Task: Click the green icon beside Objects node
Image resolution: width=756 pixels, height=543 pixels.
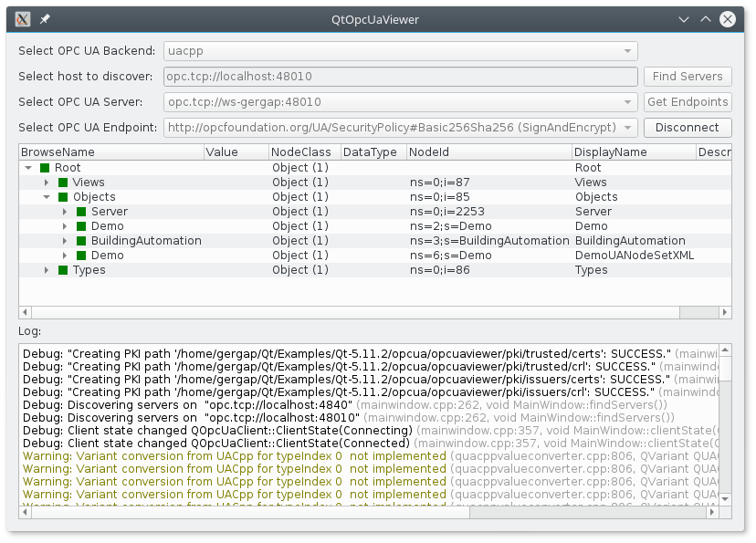Action: (63, 197)
